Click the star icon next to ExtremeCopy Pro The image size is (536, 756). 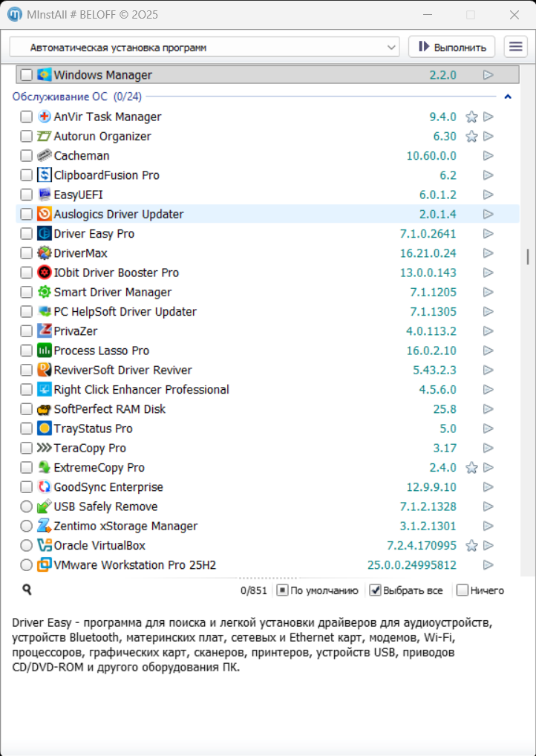(471, 468)
